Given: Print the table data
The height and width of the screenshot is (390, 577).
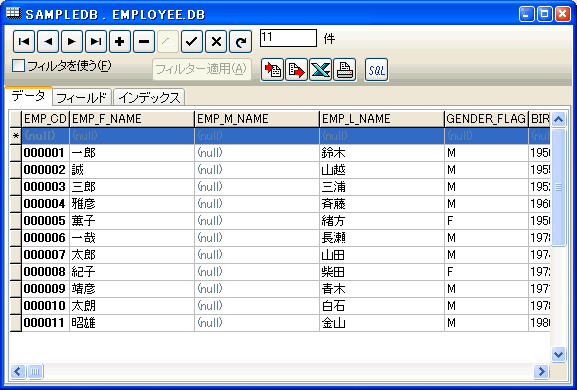Looking at the screenshot, I should pyautogui.click(x=344, y=70).
